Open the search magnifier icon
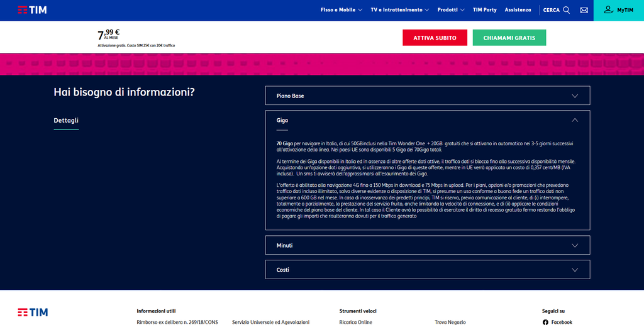Screen dimensions: 644x327 [x=567, y=10]
